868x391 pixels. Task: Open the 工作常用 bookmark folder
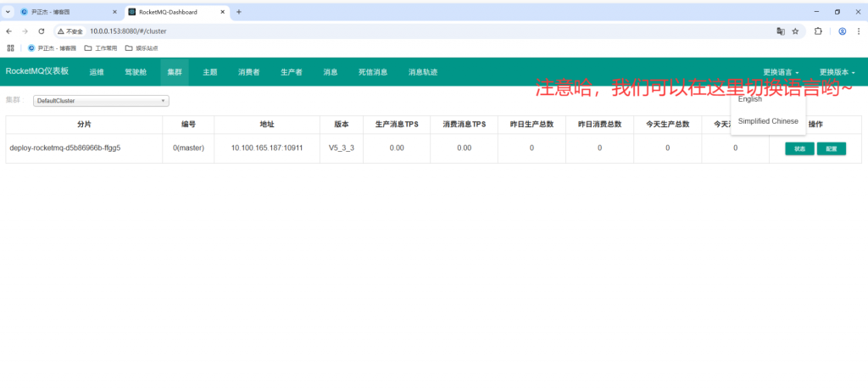[101, 48]
